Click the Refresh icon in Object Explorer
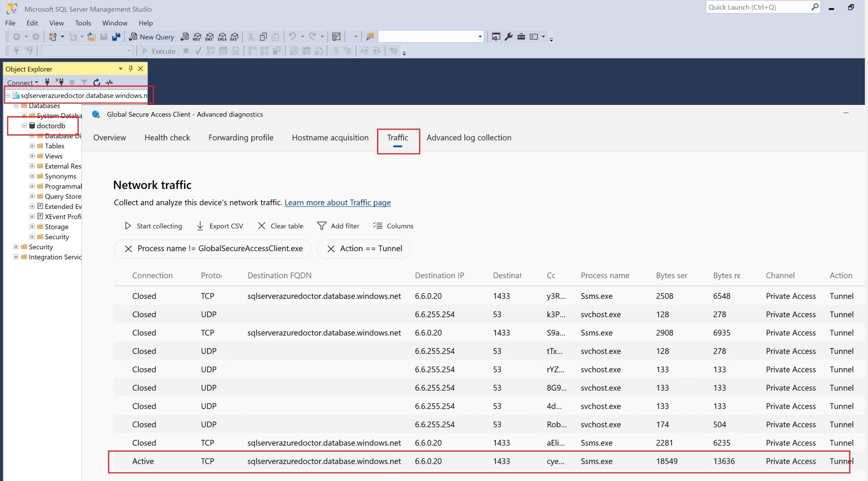868x481 pixels. click(97, 82)
